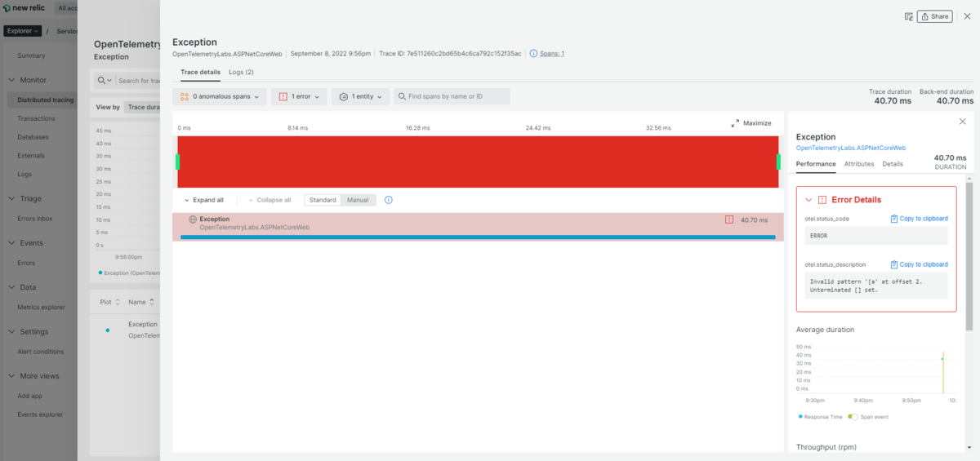
Task: Click the Response Time legend item
Action: click(x=821, y=416)
